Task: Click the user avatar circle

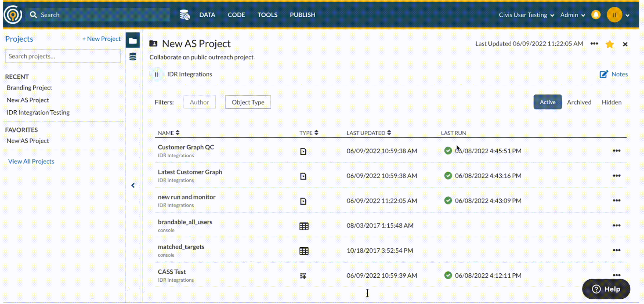Action: 614,15
